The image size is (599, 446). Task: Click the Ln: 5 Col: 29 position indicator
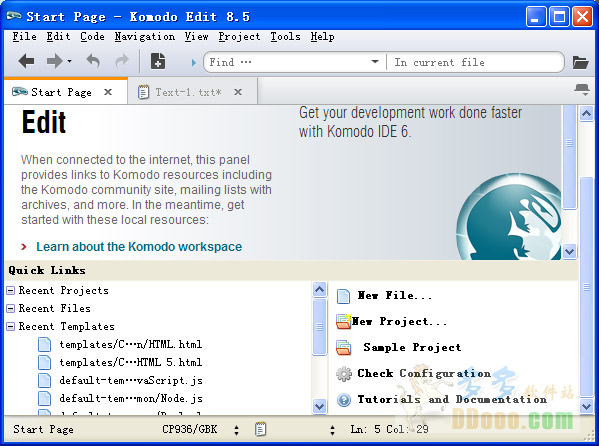pyautogui.click(x=390, y=429)
